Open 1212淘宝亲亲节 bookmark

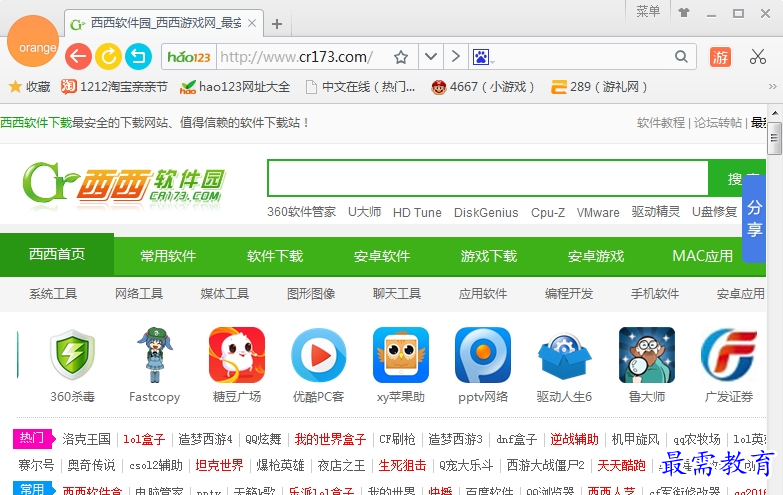click(x=114, y=87)
